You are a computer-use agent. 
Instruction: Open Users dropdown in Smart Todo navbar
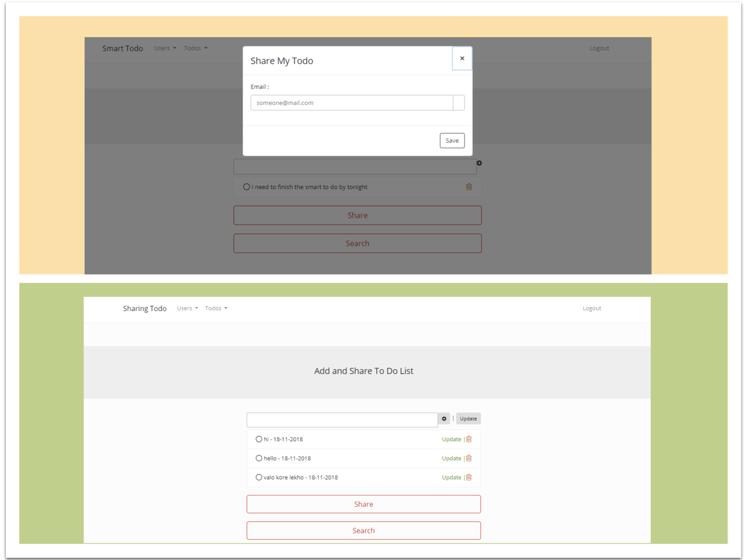[x=165, y=48]
